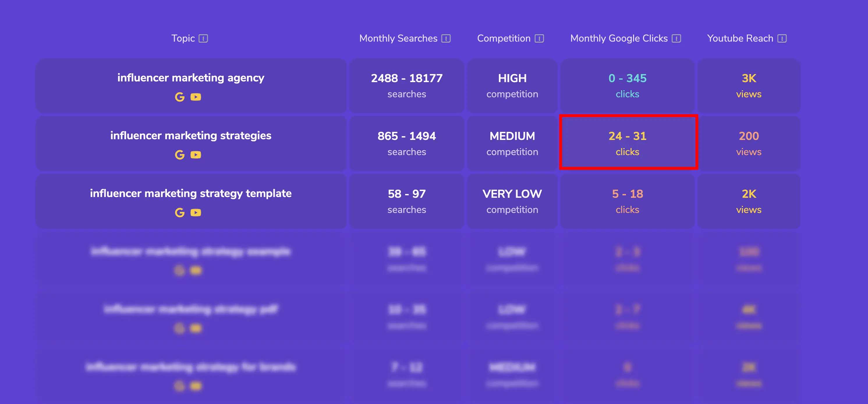Click the info icon beside Topic header

click(x=203, y=38)
